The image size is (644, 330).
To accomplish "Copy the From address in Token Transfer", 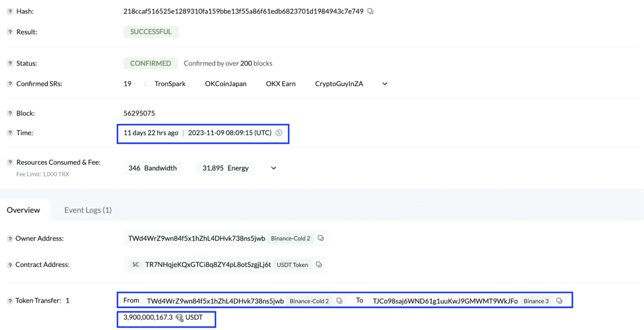I will 339,301.
